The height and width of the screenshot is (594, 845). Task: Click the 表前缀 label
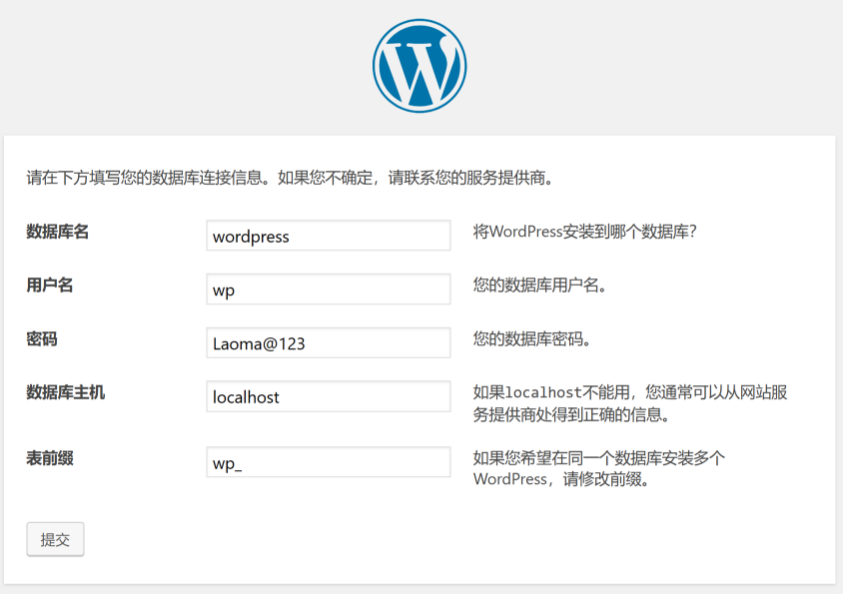(50, 458)
